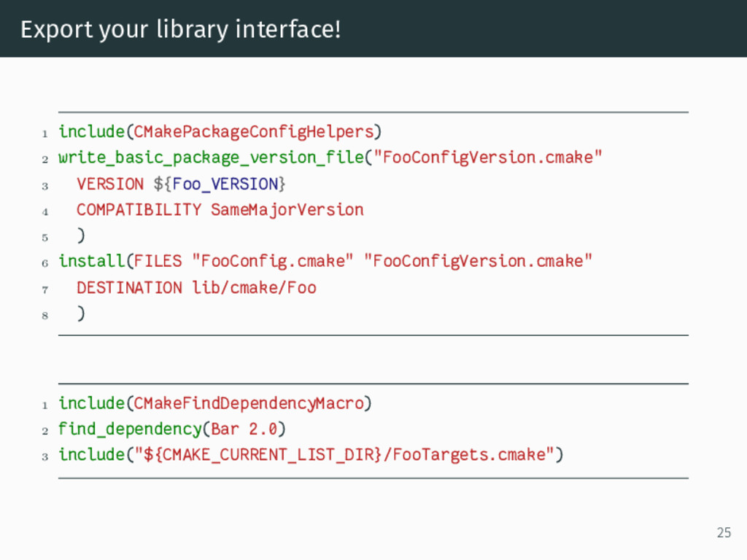
Task: Click slide page number 25
Action: [724, 532]
